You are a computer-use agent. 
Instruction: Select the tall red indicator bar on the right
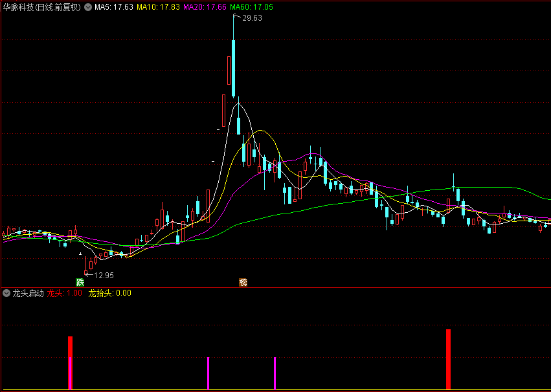(x=449, y=359)
